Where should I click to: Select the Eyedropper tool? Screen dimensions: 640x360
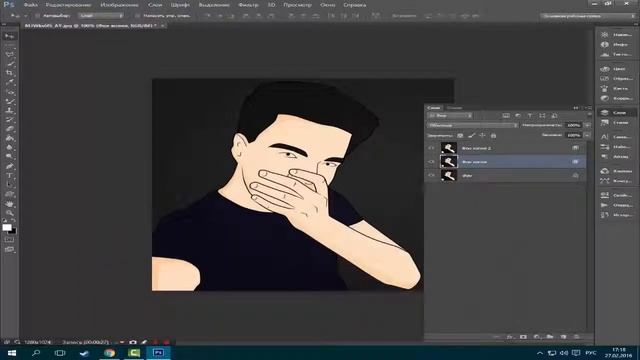coord(9,82)
